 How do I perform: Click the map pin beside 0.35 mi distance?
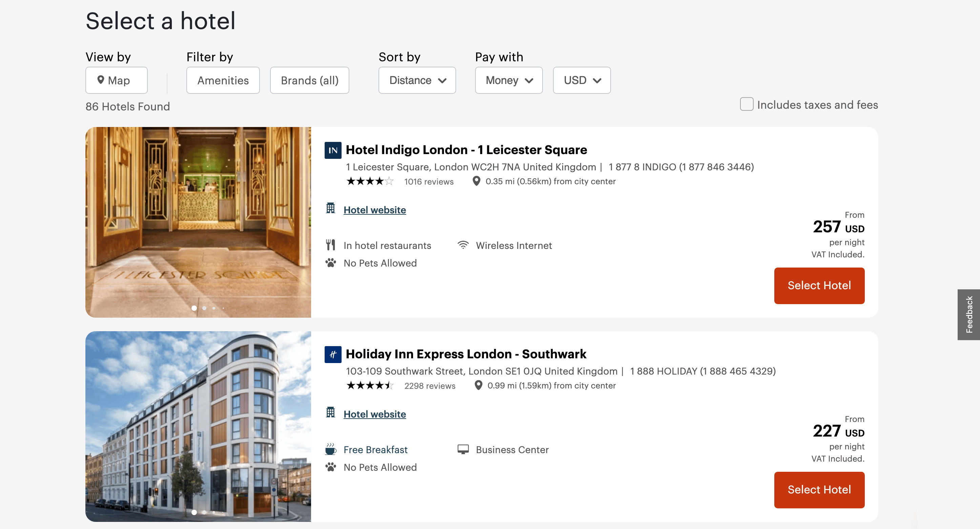point(476,181)
